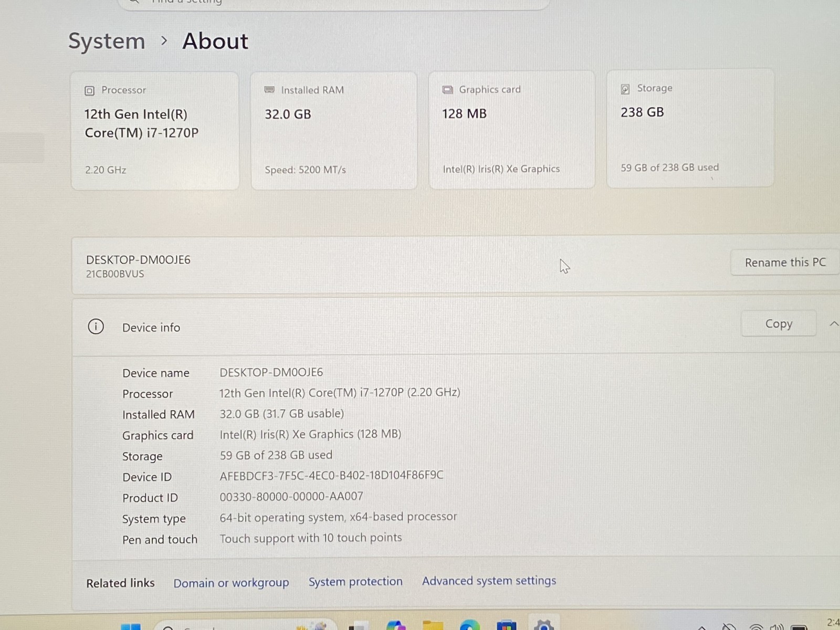Select the Processor value i7-1270P (2.20 GHz) row
This screenshot has height=630, width=840.
click(x=340, y=393)
